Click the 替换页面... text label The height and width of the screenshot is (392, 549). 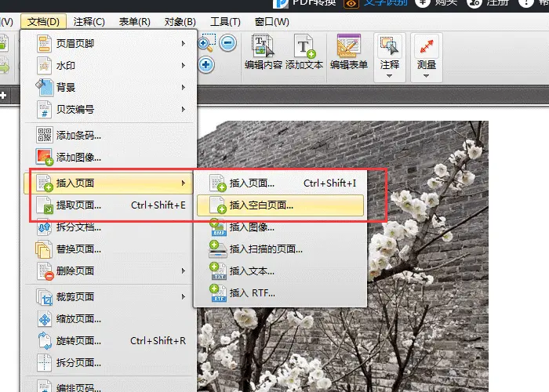pos(78,249)
